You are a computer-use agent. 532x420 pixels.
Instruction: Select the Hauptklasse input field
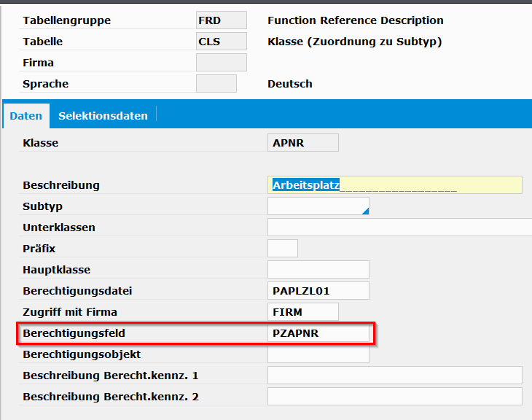click(318, 270)
